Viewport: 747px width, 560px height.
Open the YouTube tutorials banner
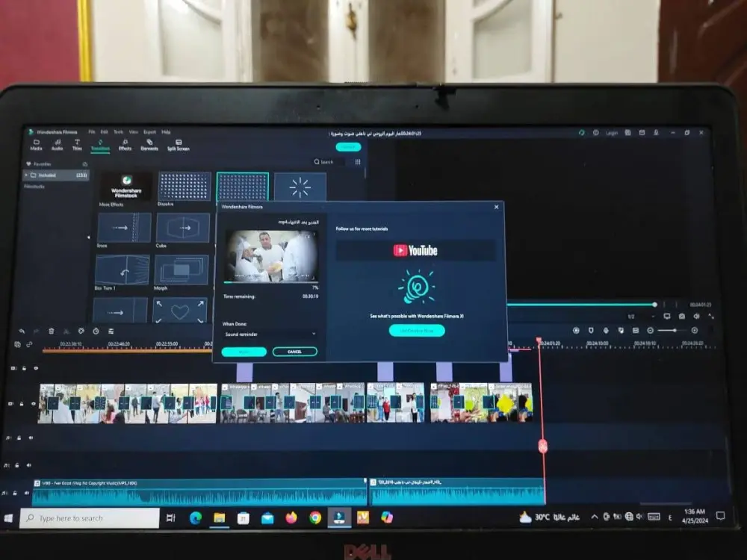point(415,250)
